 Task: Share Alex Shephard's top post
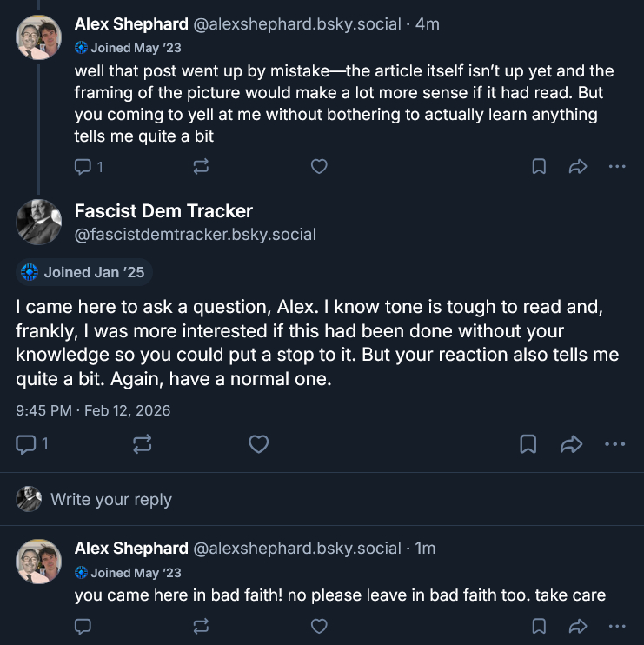tap(578, 166)
